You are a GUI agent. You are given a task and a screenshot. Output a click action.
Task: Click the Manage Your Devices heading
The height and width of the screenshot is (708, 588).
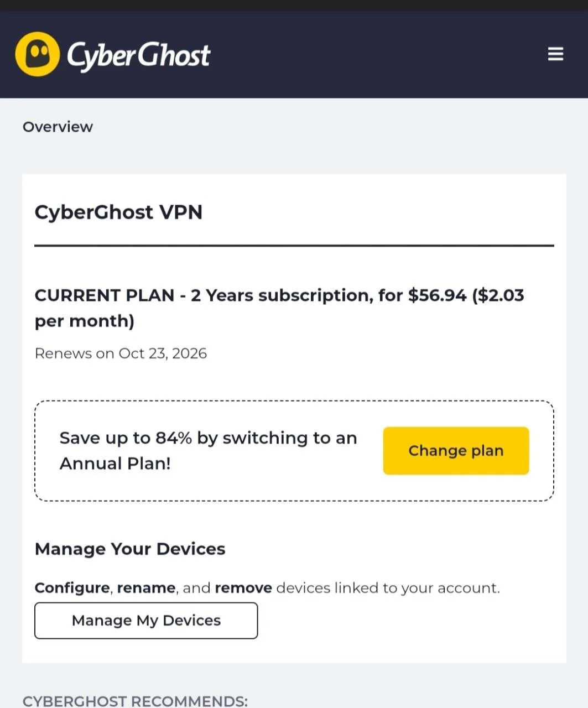click(130, 549)
